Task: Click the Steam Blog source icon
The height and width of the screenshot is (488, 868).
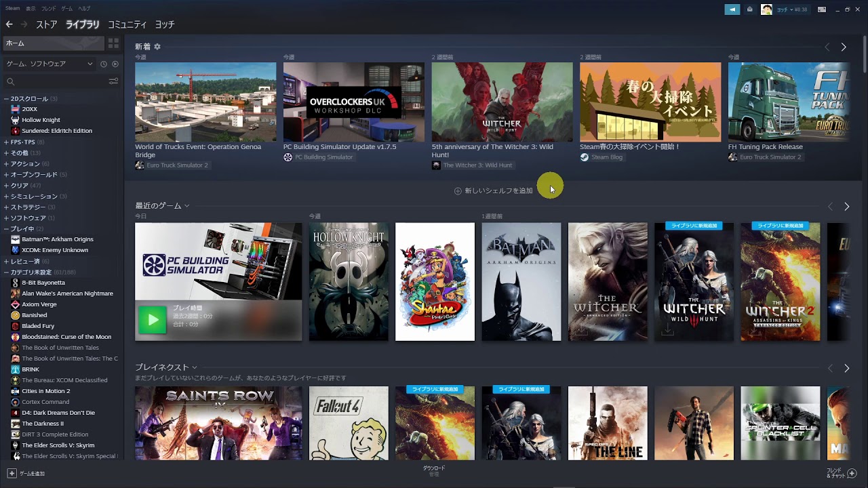Action: (585, 157)
